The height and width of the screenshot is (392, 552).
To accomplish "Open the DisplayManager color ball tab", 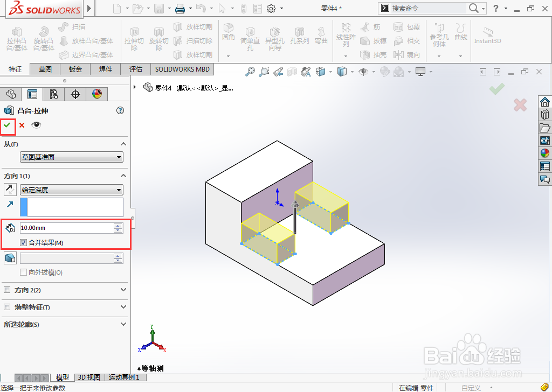I will click(x=97, y=94).
